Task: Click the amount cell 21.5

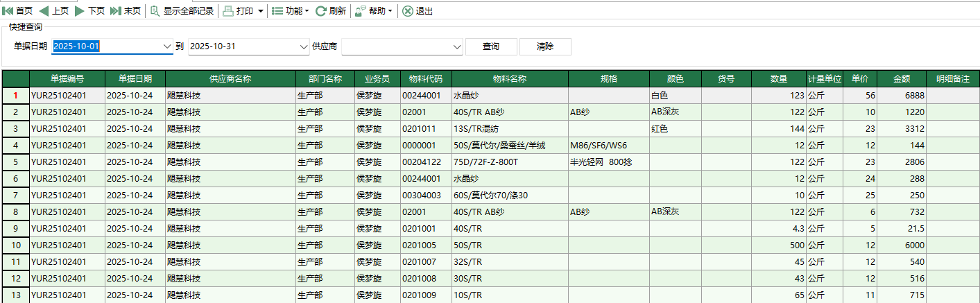Action: (902, 228)
